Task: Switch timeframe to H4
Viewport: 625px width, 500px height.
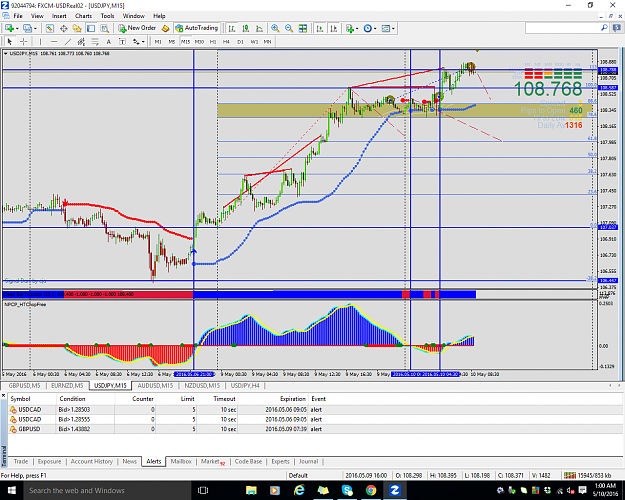Action: coord(226,41)
